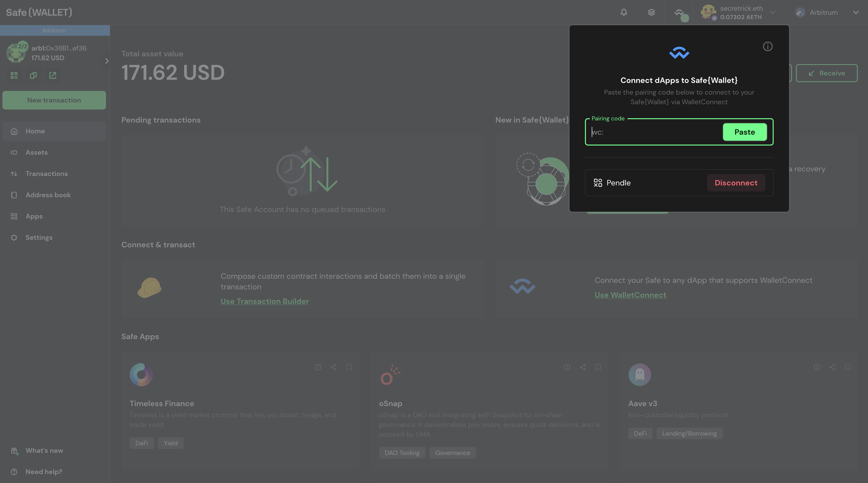This screenshot has height=483, width=868.
Task: Bookmark the oSnap app
Action: pos(599,367)
